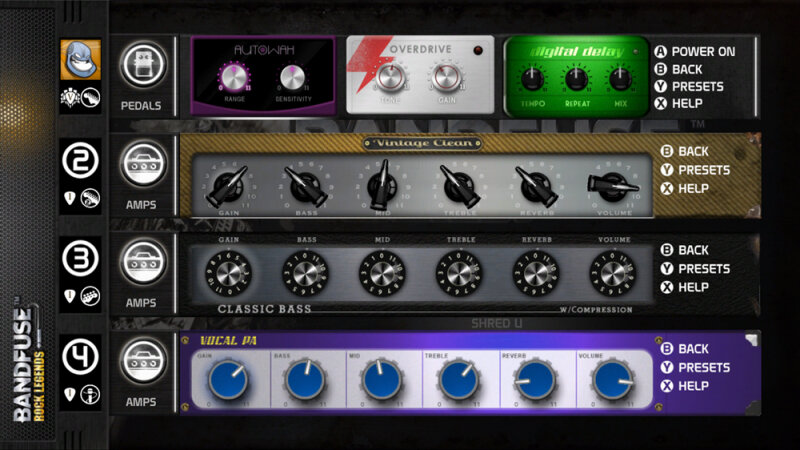Open the Amps icon for player 4
The image size is (800, 450).
(x=143, y=361)
